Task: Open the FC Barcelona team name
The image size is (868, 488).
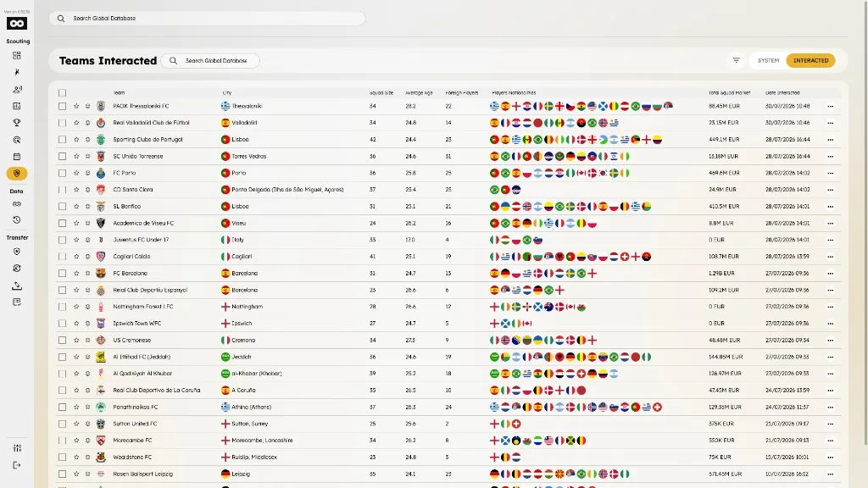Action: pyautogui.click(x=130, y=274)
